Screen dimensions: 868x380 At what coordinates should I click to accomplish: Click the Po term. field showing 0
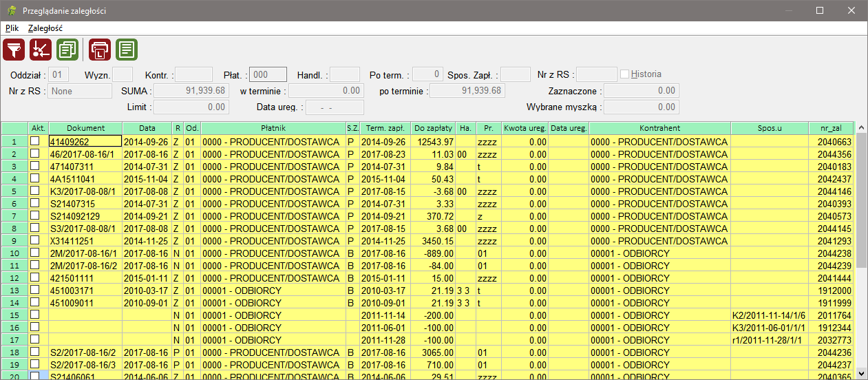coord(428,74)
